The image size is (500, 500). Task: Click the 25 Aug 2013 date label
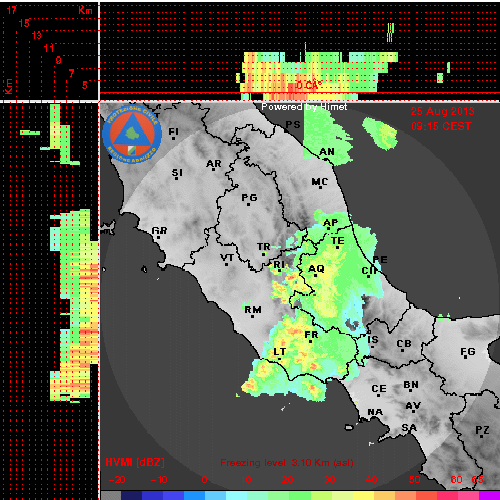tap(442, 111)
